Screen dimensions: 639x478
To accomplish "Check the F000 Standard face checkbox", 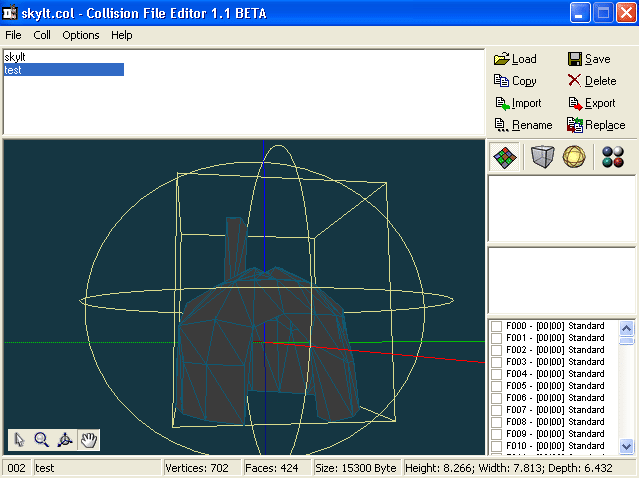I will click(497, 326).
